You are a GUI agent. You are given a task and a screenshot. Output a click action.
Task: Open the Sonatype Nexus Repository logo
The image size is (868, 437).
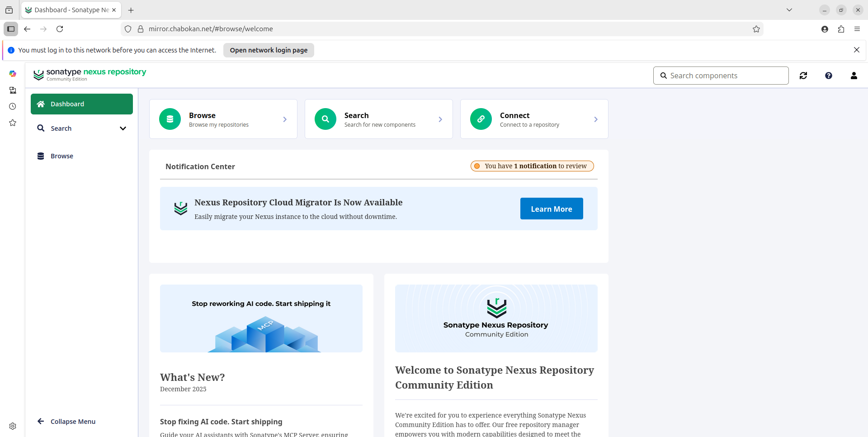click(90, 75)
